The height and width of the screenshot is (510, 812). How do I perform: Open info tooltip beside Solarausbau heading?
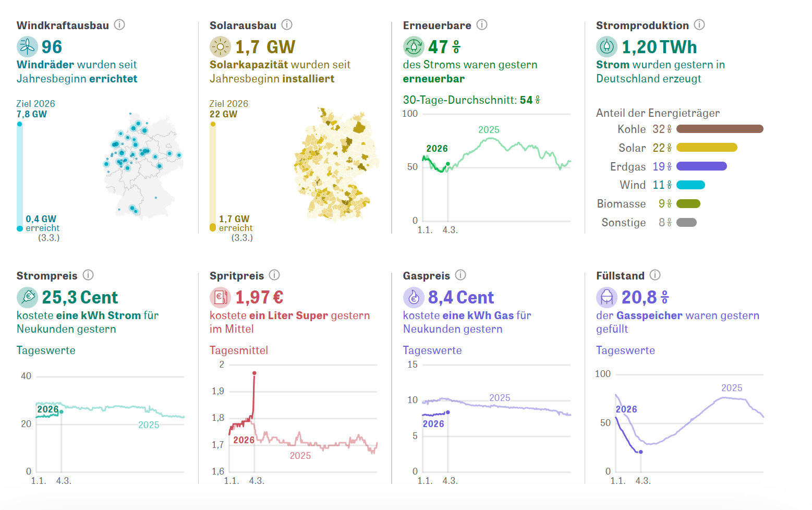(x=287, y=25)
